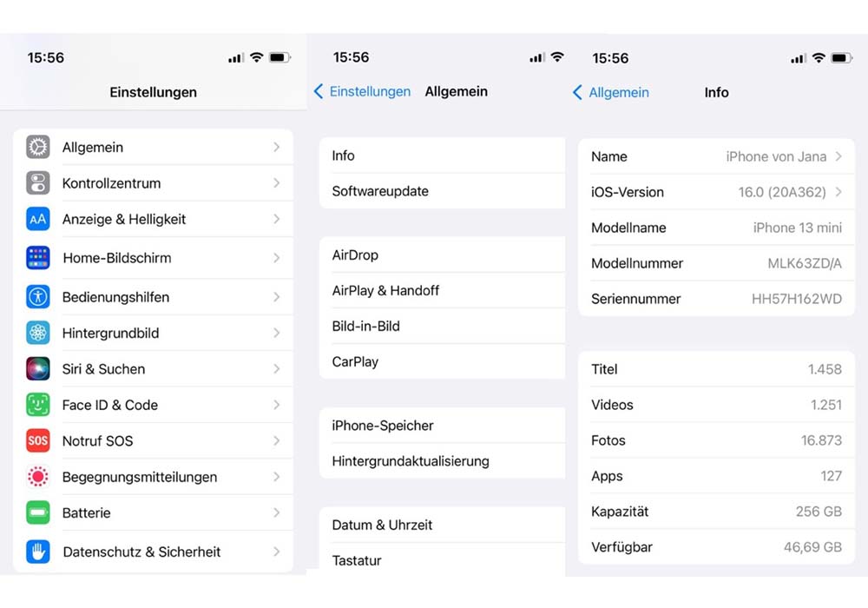Select the red Notruf SOS icon
The image size is (868, 608).
pos(36,440)
